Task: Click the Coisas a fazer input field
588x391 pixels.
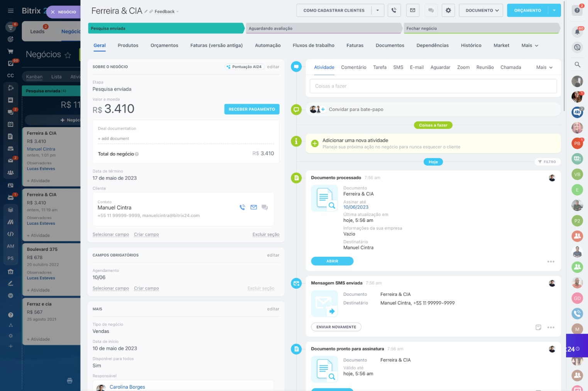Action: [x=433, y=86]
